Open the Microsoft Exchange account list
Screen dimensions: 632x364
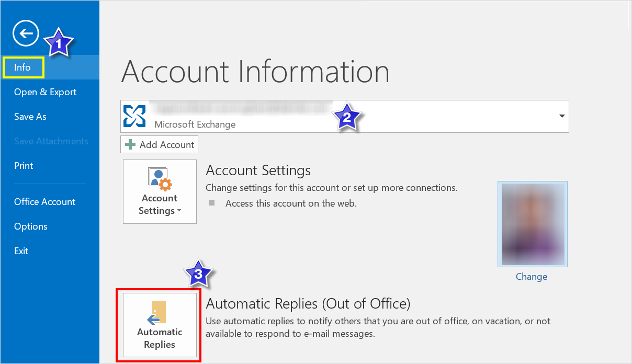tap(561, 116)
